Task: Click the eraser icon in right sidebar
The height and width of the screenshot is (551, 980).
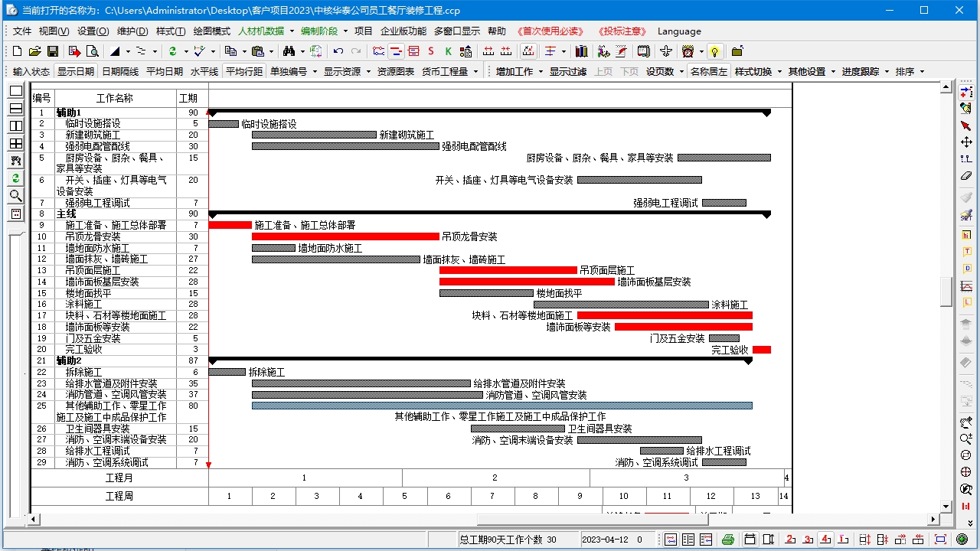Action: [x=966, y=174]
